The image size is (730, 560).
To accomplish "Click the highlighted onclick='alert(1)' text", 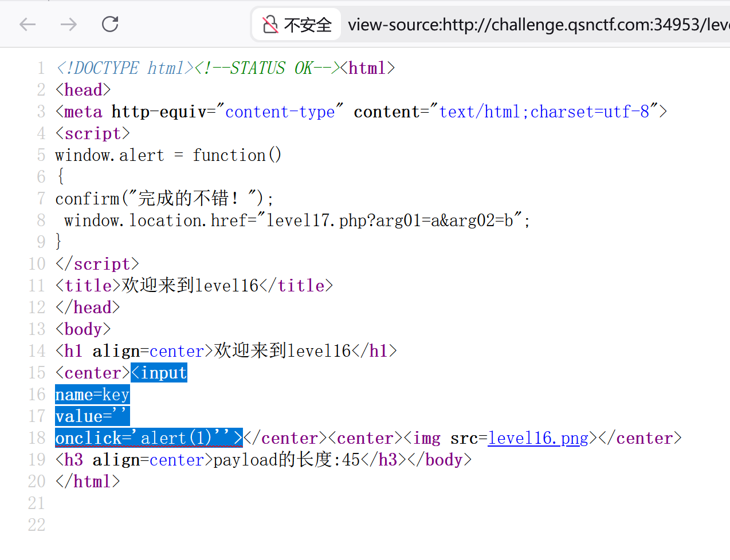I will (148, 438).
